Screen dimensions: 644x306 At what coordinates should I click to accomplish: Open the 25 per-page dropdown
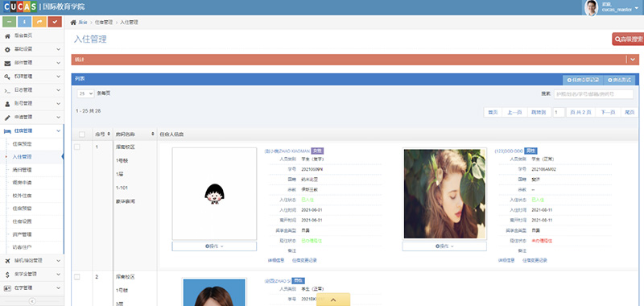[85, 93]
